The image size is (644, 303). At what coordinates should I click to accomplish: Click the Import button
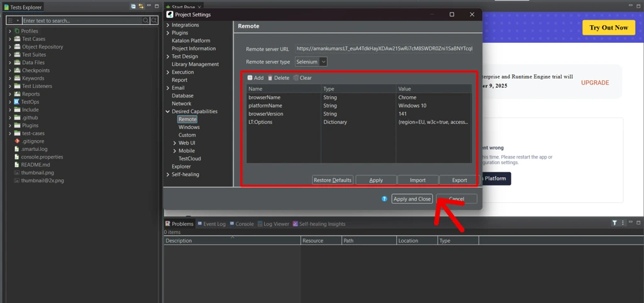418,180
